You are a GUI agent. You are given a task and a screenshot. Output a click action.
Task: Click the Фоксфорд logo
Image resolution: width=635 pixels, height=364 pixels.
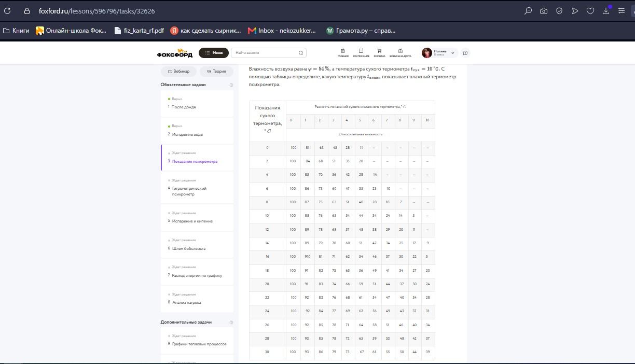pyautogui.click(x=175, y=53)
